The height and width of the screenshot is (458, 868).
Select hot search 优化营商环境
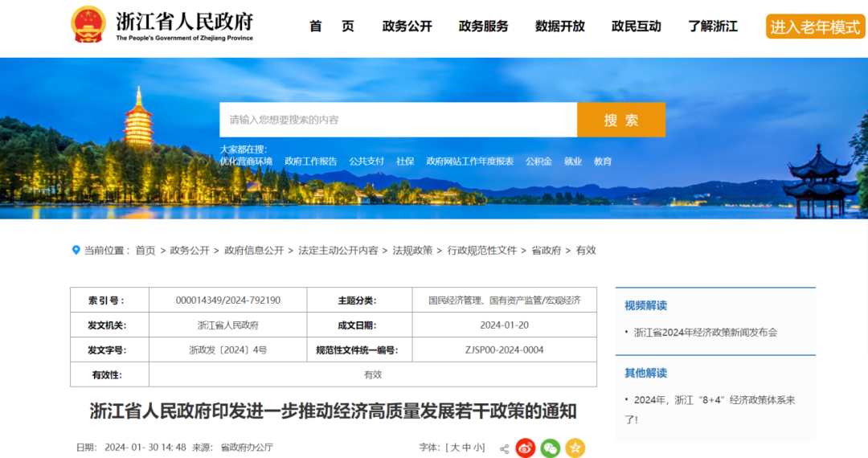pos(247,161)
